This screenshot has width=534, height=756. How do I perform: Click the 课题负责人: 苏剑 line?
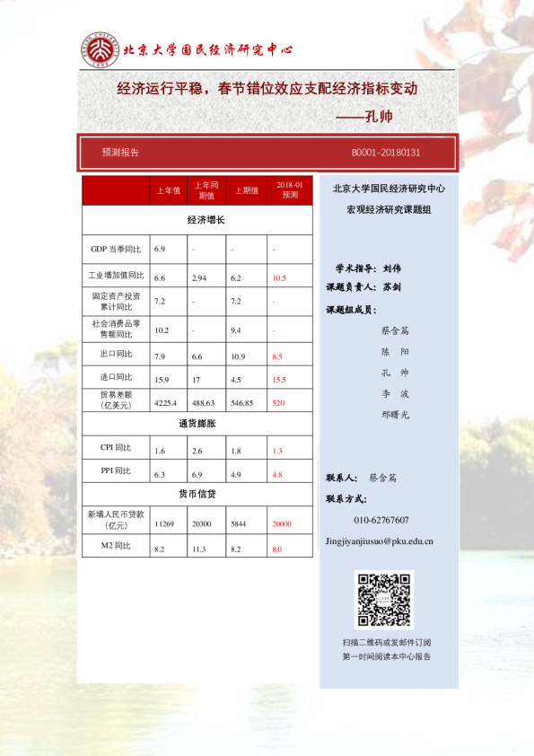click(363, 287)
